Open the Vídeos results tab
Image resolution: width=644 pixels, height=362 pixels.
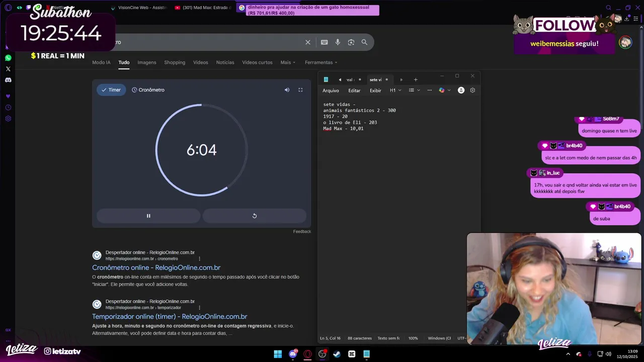coord(201,62)
